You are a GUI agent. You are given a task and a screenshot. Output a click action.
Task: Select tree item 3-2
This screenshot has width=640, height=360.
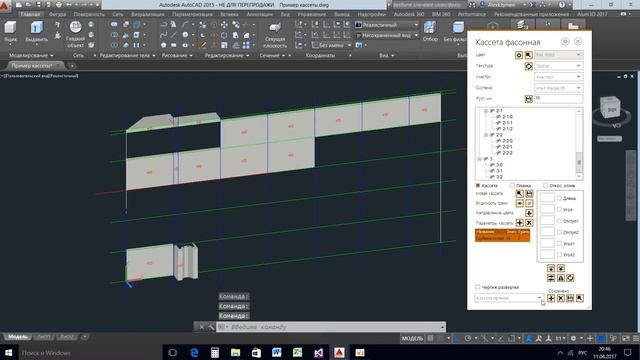click(499, 177)
